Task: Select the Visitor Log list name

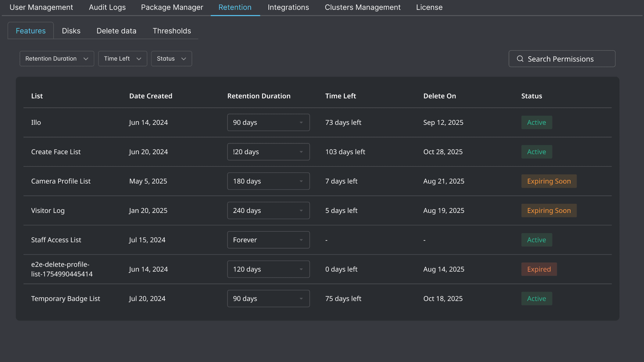Action: coord(48,210)
